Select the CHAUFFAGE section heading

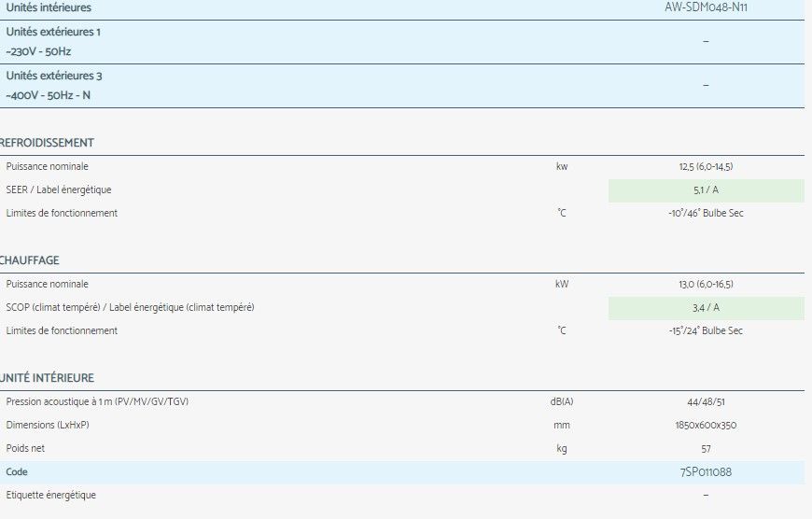[x=30, y=260]
